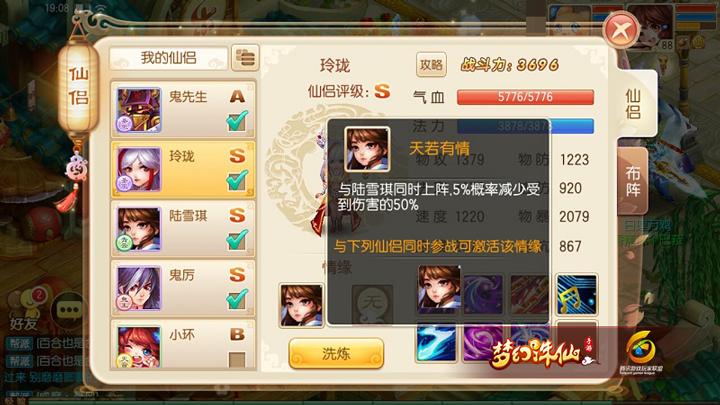Image resolution: width=720 pixels, height=405 pixels.
Task: Tap the 陆雪琪 bond portrait under 情缘
Action: pyautogui.click(x=301, y=305)
